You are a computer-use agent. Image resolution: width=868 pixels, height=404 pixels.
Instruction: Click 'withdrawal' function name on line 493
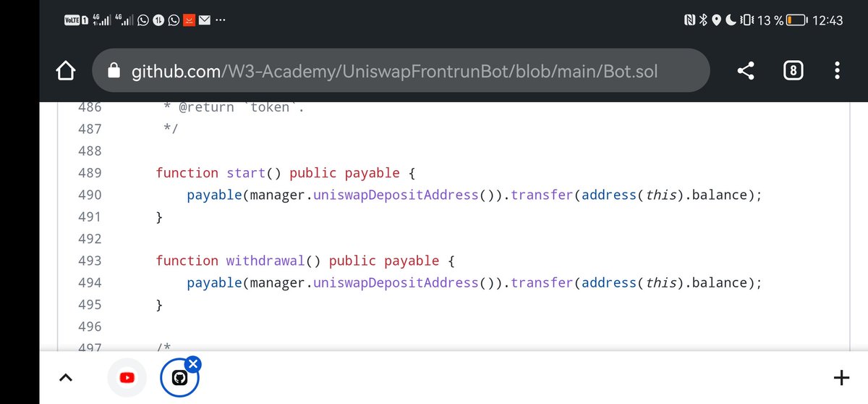coord(265,261)
